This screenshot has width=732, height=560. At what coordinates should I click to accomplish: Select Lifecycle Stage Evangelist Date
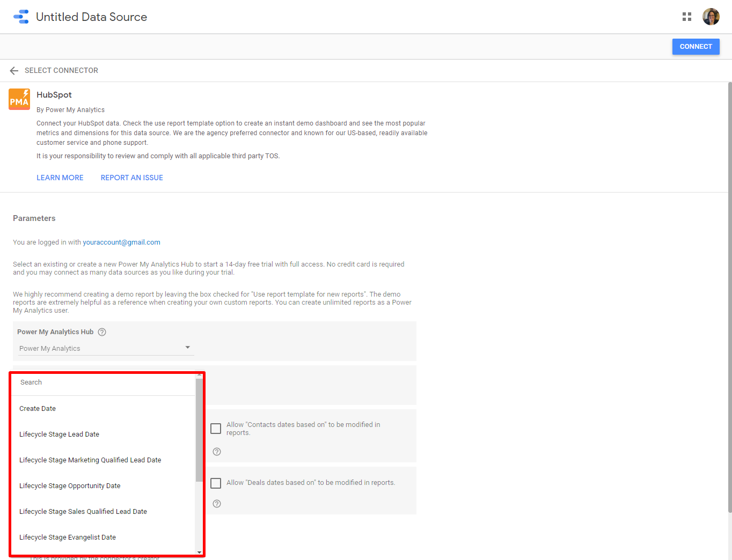pos(68,537)
